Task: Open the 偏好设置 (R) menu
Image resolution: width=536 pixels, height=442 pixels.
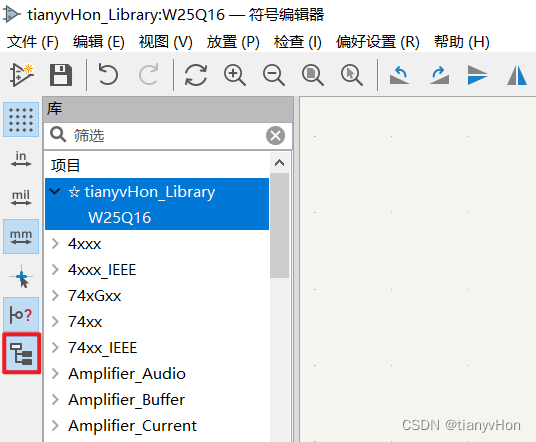Action: pos(377,42)
